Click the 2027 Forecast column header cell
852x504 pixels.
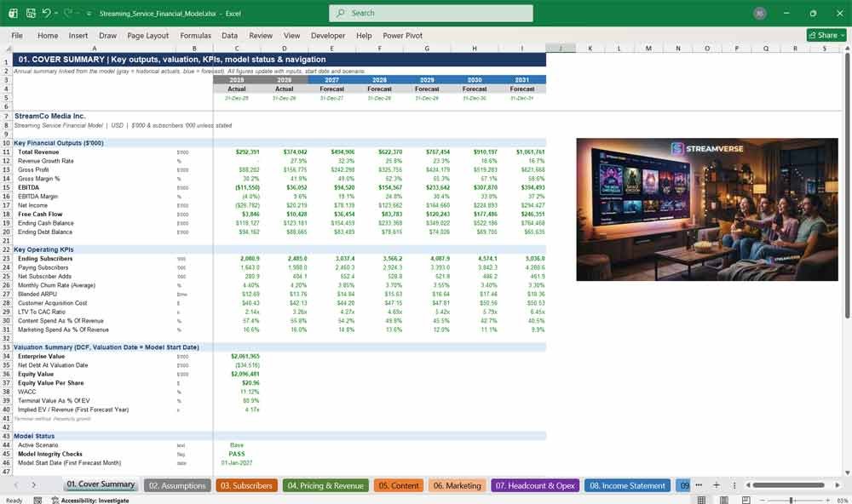(331, 80)
